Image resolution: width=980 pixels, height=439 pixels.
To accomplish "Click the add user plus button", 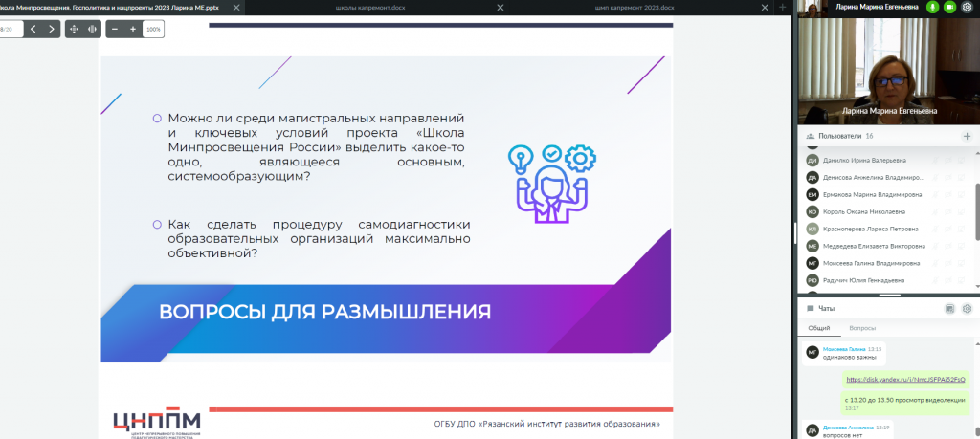I will tap(967, 136).
